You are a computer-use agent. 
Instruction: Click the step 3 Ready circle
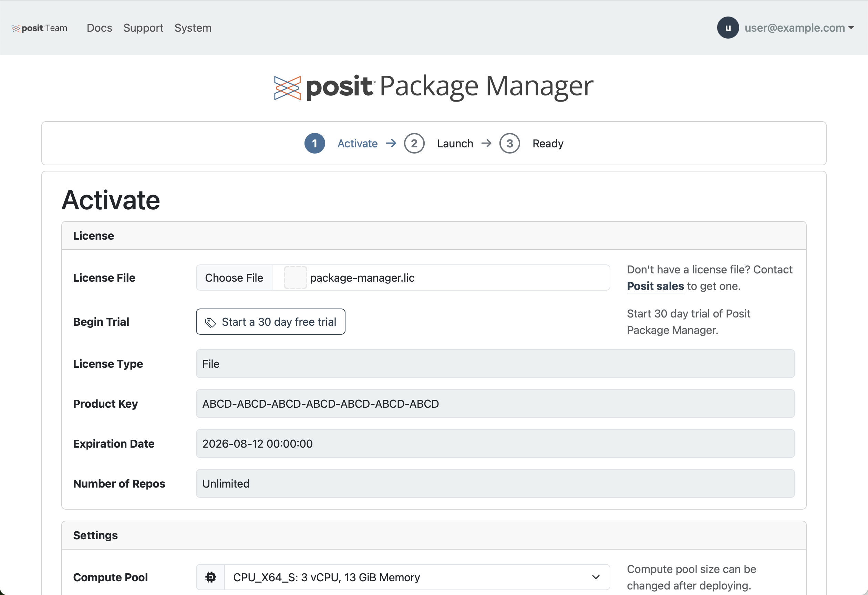point(509,143)
